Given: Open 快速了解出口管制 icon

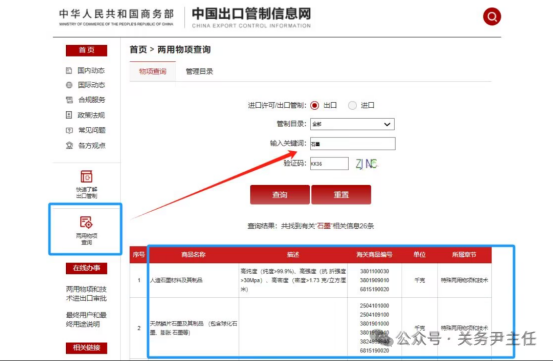Looking at the screenshot, I should coord(86,177).
